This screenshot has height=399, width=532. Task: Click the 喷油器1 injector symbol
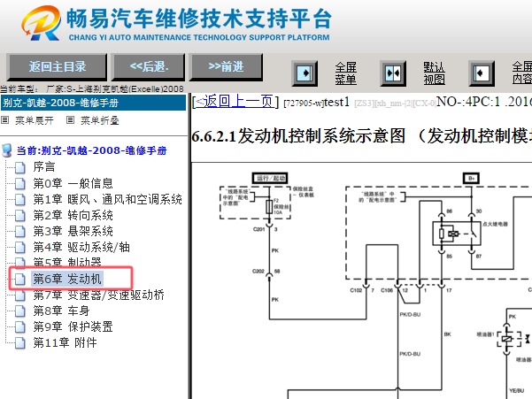pos(507,339)
